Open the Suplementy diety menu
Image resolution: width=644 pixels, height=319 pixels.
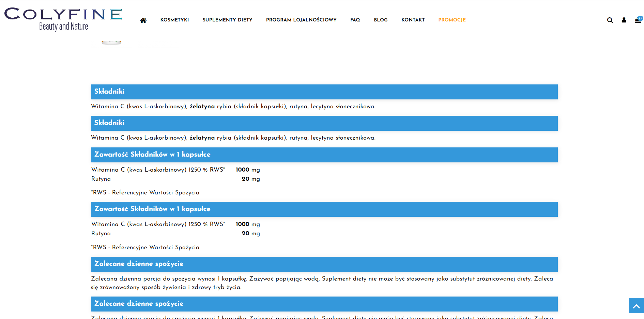(228, 20)
